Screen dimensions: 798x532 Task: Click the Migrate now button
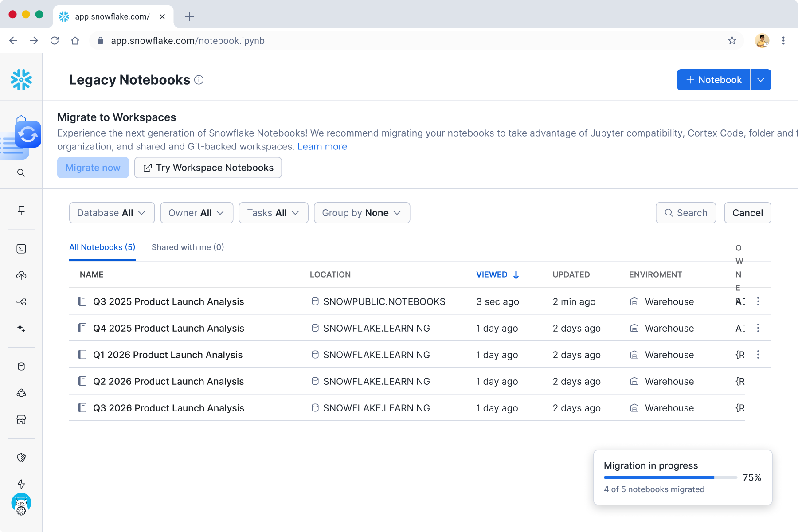click(x=93, y=168)
